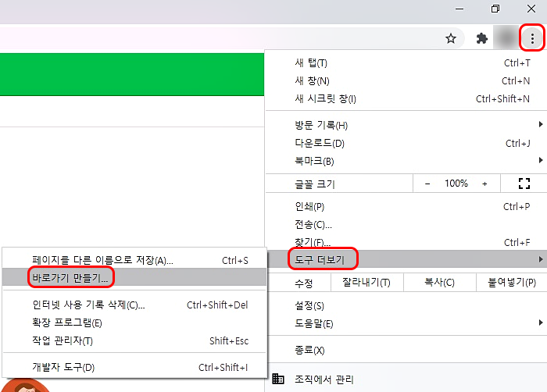Open 확장 프로그램(E) submenu item
This screenshot has width=547, height=392.
(134, 323)
